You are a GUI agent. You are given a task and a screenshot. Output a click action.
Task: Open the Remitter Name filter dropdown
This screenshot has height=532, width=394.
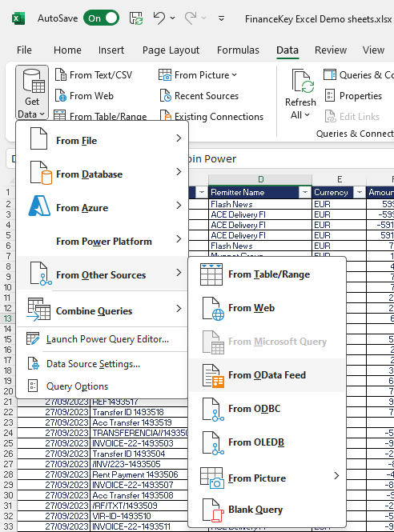point(304,192)
